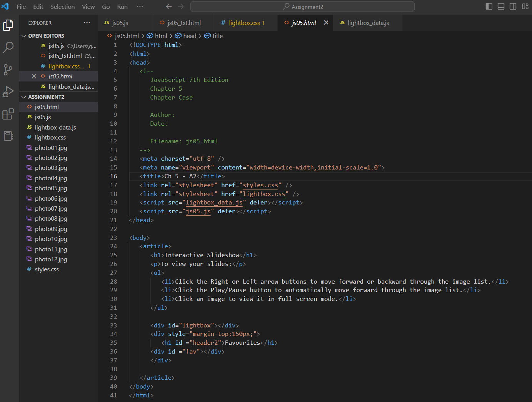Show more menu items via title bar ellipsis
The image size is (532, 402).
[x=140, y=7]
